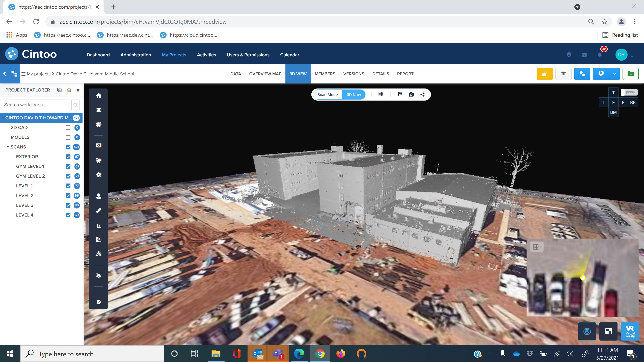Select the ruler measurement tool

(98, 211)
